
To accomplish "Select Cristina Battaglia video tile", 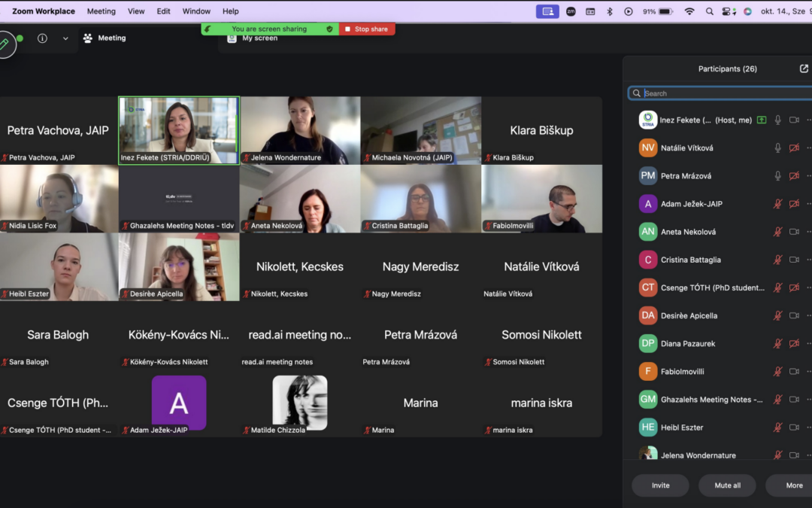I will pos(421,199).
